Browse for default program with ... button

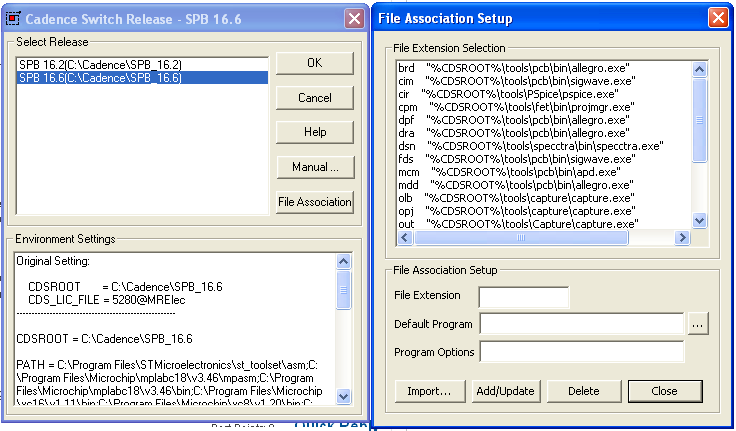coord(699,324)
